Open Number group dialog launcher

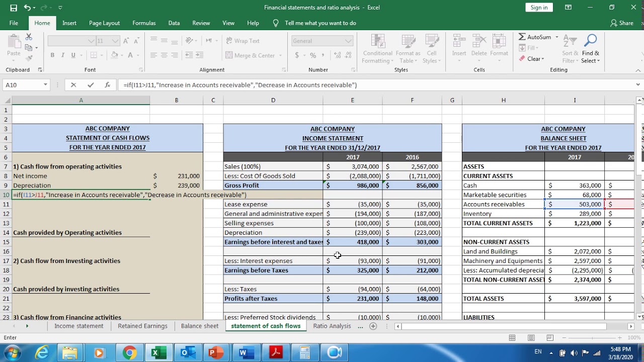coord(353,70)
